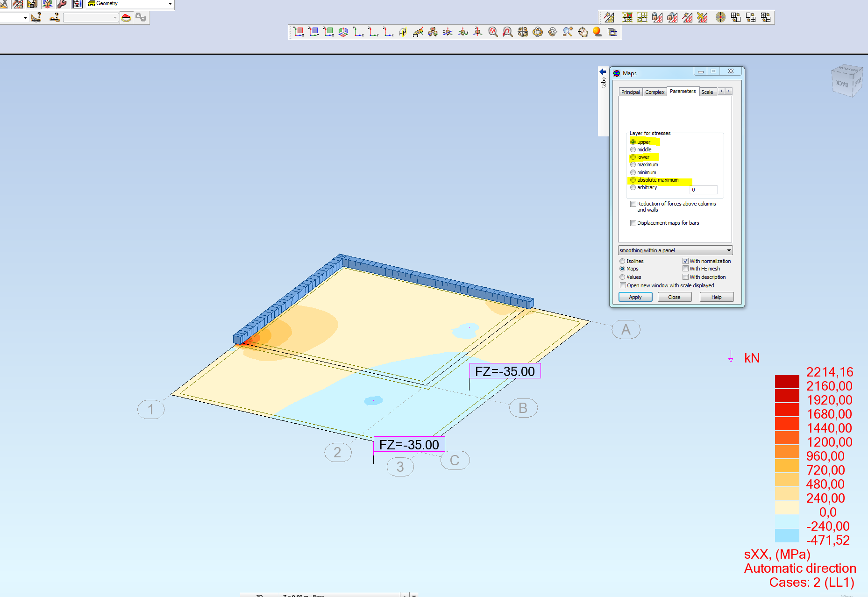The height and width of the screenshot is (597, 868).
Task: Delete the mesh using the yellow X icon
Action: point(701,17)
